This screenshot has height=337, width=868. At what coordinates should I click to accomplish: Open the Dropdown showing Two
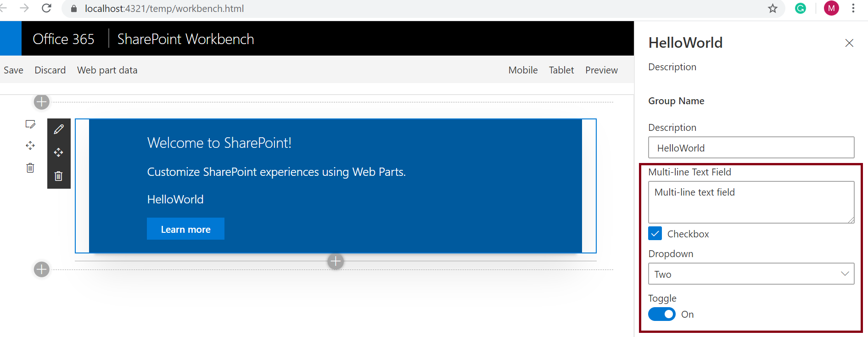[751, 274]
